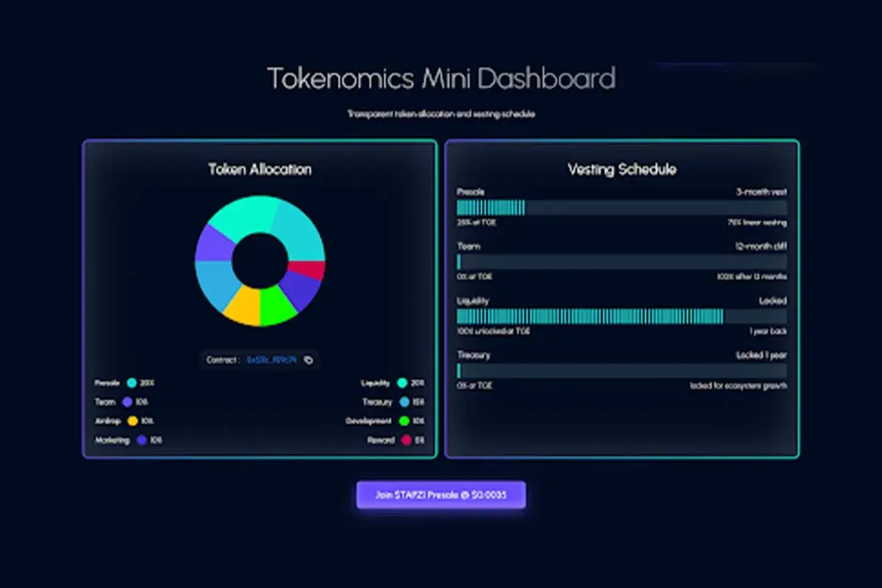The image size is (882, 588).
Task: Click the Team vesting progress bar
Action: 621,262
